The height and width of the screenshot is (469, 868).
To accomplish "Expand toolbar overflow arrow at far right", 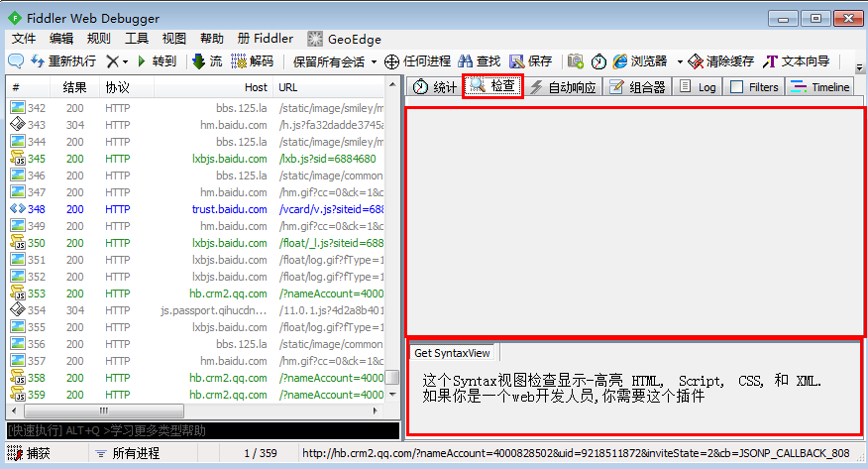I will click(x=859, y=67).
